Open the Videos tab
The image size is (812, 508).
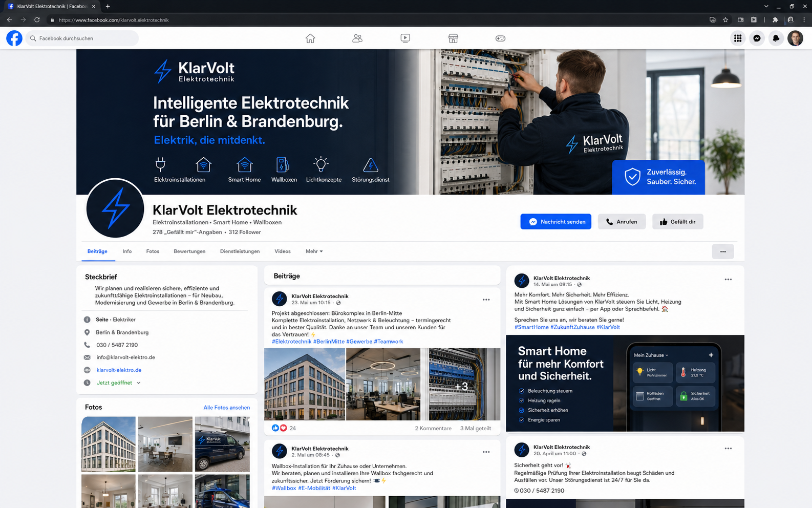point(283,251)
